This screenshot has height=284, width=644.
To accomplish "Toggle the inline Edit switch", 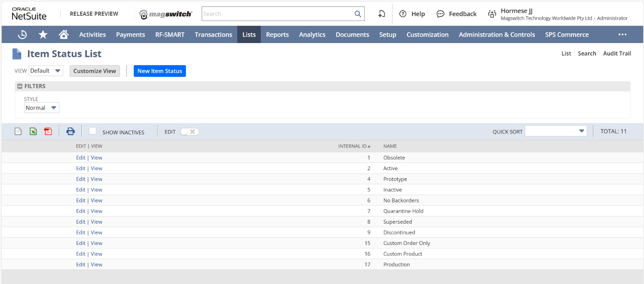I will click(189, 132).
